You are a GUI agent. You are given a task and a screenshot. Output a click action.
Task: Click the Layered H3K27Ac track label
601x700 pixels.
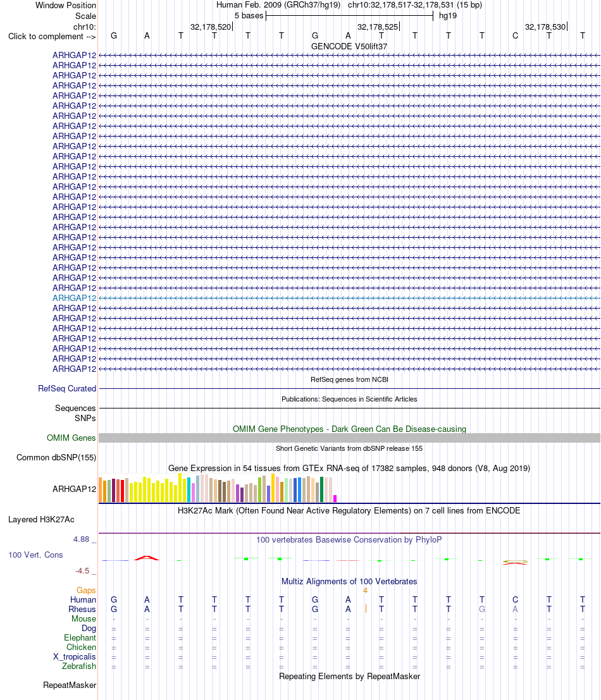pyautogui.click(x=41, y=519)
